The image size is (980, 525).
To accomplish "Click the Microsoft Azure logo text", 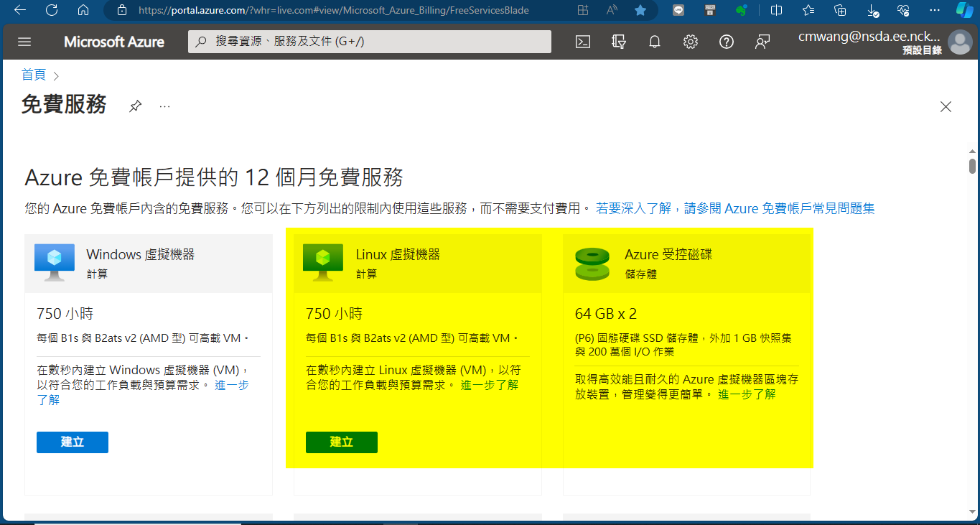I will coord(114,42).
